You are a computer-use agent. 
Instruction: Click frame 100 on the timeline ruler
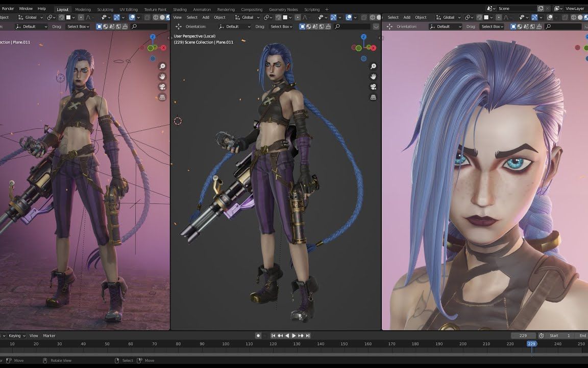(226, 344)
